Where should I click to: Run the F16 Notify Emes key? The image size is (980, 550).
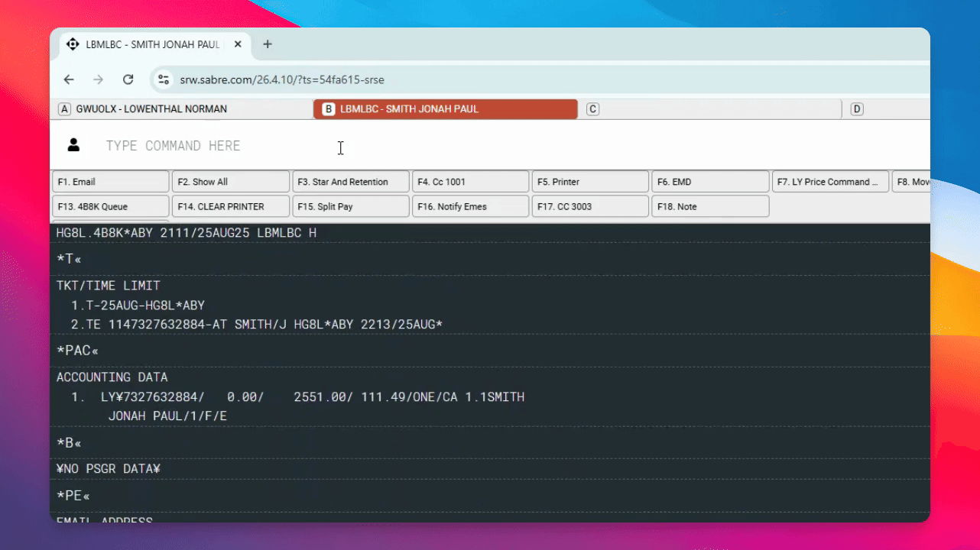pyautogui.click(x=471, y=206)
